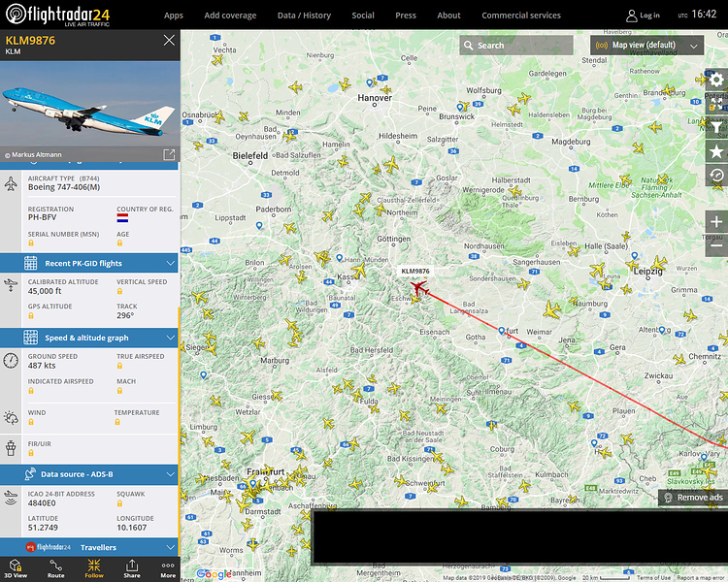Select latitude 51.2749 value
The height and width of the screenshot is (582, 728).
(x=43, y=528)
